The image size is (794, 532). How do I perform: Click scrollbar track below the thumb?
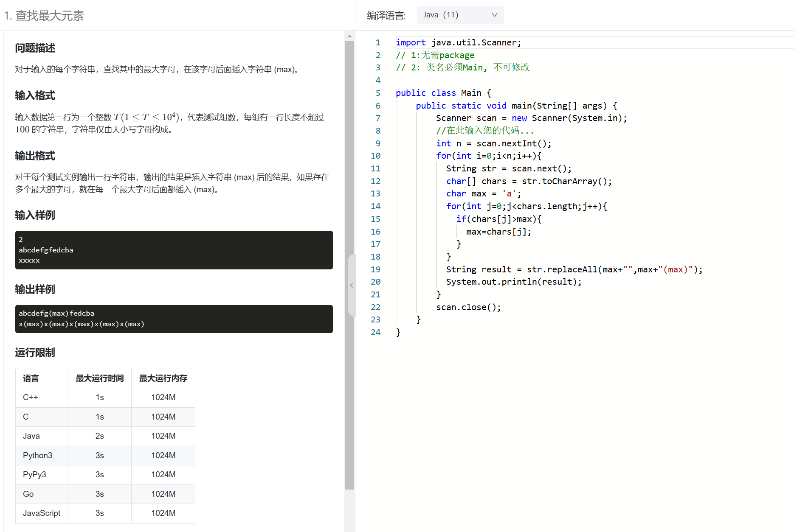(x=349, y=509)
